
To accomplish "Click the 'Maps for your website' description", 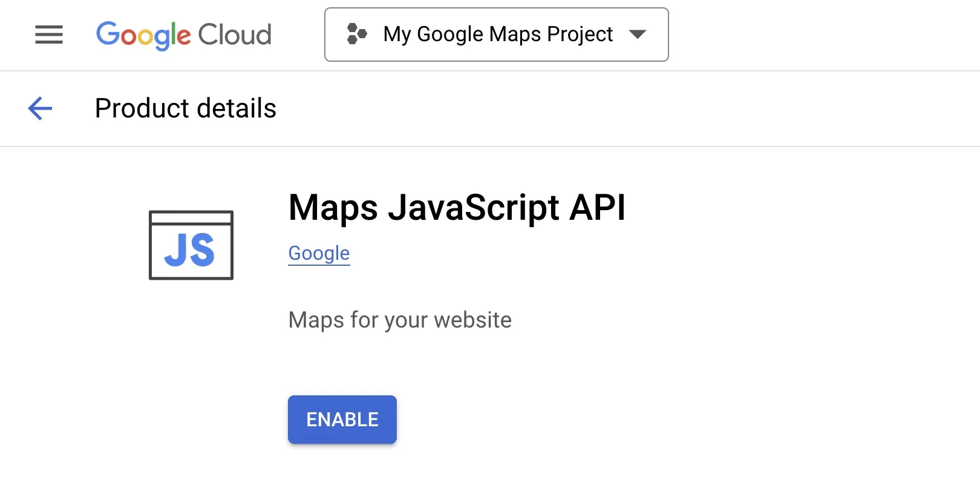I will pyautogui.click(x=400, y=320).
